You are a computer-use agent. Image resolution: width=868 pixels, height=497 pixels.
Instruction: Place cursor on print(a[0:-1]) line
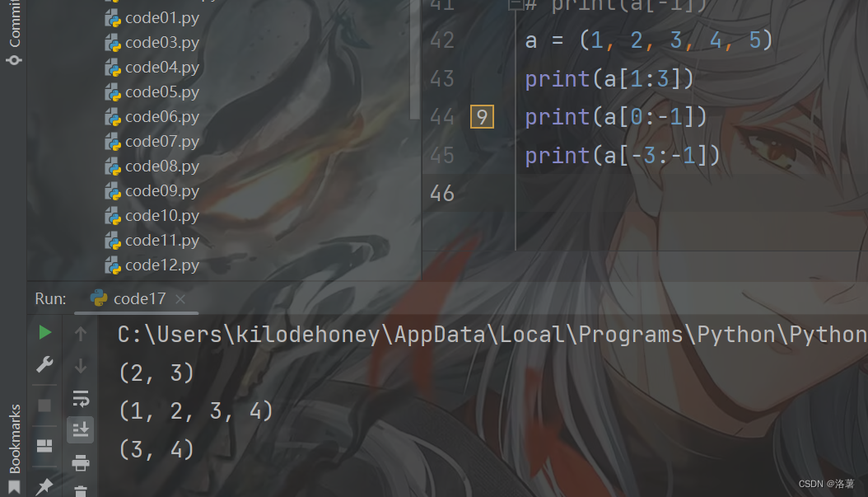tap(615, 117)
